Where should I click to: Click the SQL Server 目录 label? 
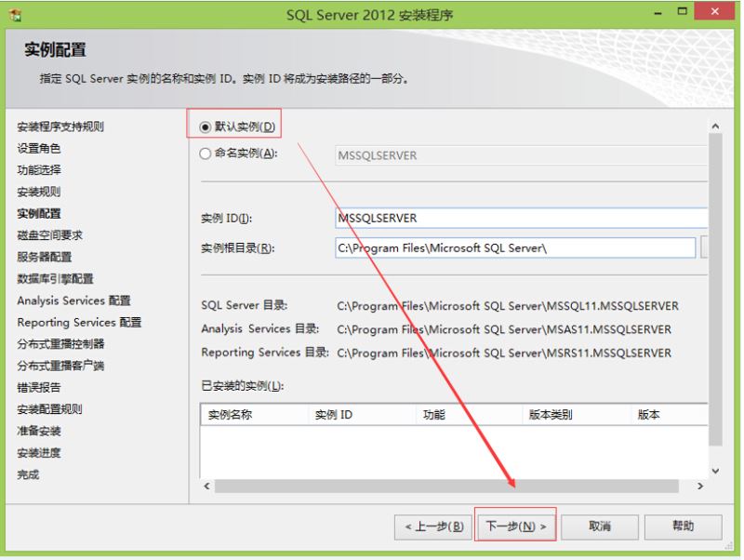[245, 305]
